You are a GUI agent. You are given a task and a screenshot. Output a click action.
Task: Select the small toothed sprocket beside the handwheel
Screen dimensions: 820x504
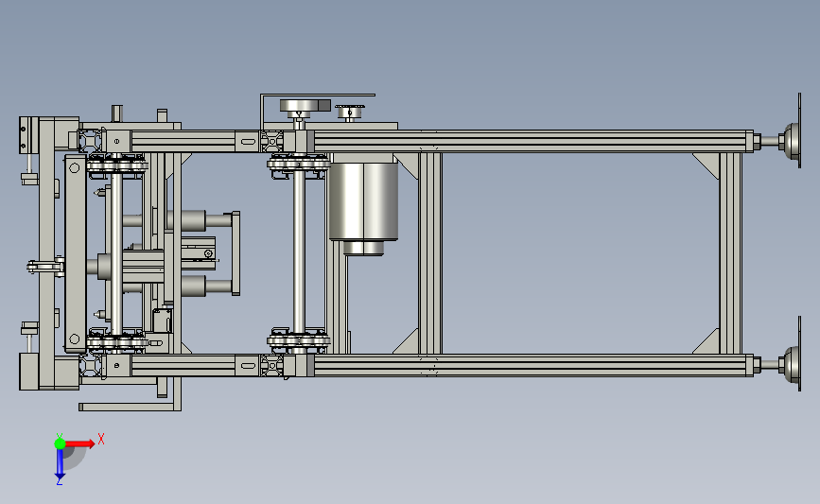pos(349,112)
